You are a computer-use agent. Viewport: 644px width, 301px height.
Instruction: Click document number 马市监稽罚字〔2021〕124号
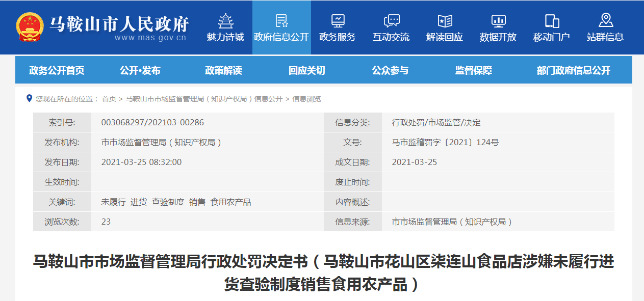point(445,143)
